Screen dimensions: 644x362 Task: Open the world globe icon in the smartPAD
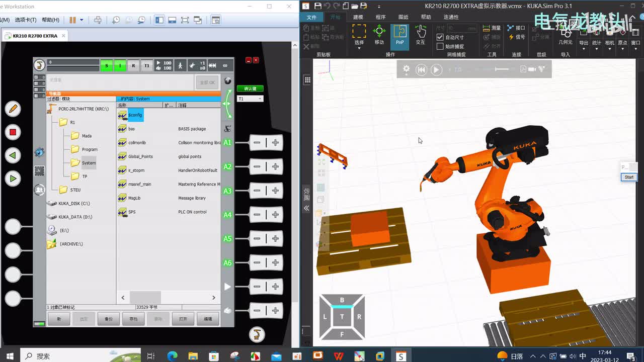click(x=228, y=81)
